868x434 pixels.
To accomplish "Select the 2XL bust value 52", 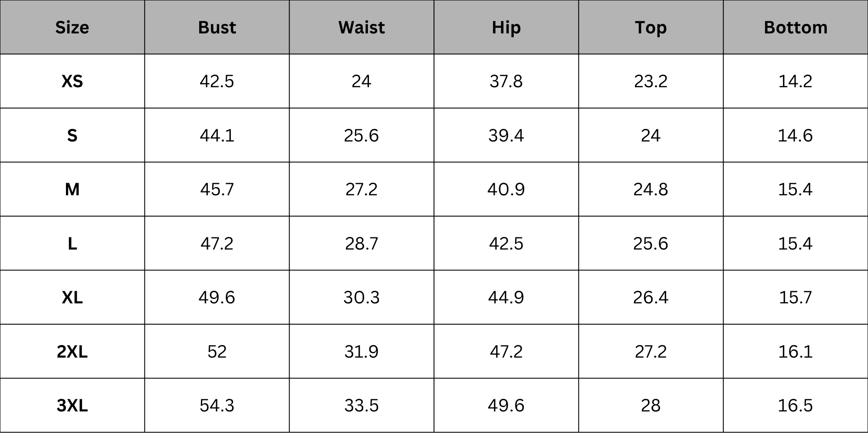I will [x=217, y=352].
